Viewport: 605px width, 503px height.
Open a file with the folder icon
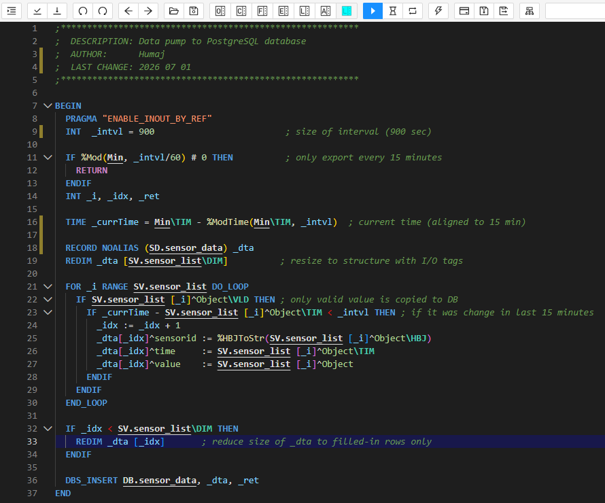pyautogui.click(x=174, y=11)
